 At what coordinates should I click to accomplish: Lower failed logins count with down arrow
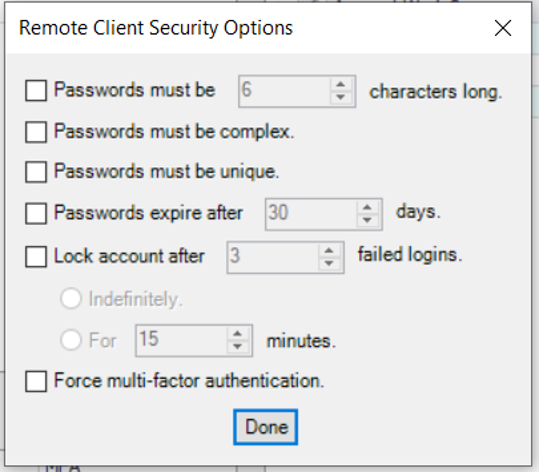pyautogui.click(x=329, y=264)
